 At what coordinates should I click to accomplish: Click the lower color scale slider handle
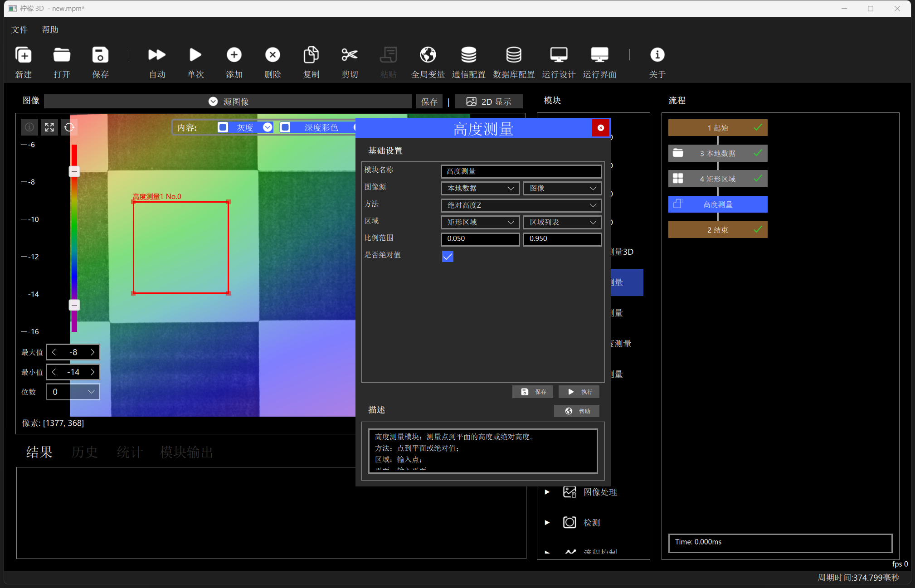pyautogui.click(x=74, y=305)
